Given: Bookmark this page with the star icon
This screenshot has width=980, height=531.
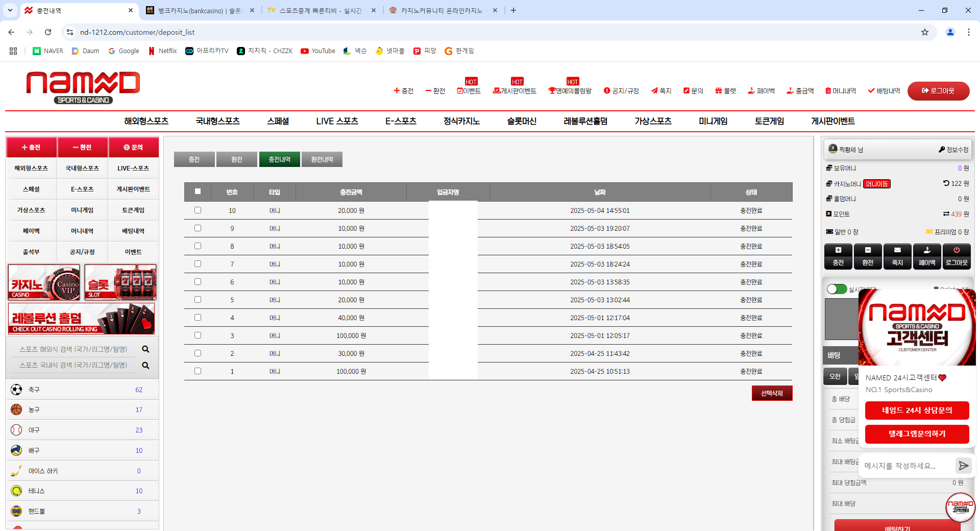Looking at the screenshot, I should coord(925,32).
